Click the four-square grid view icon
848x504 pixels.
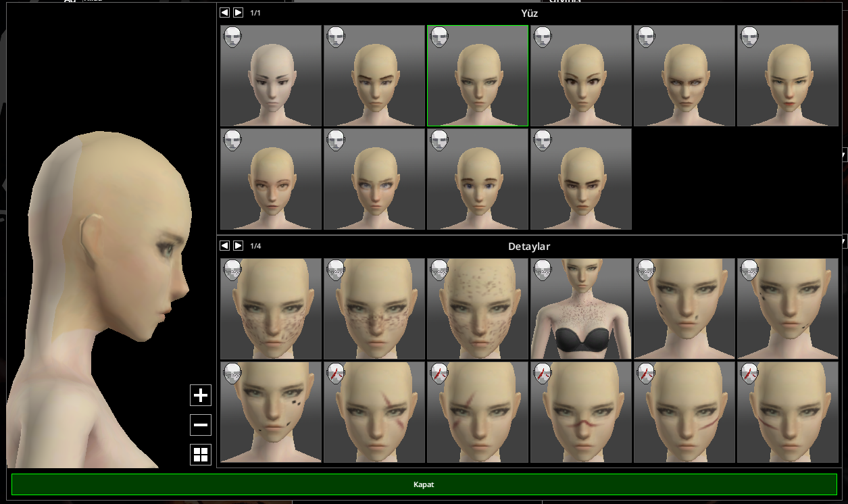(x=201, y=455)
